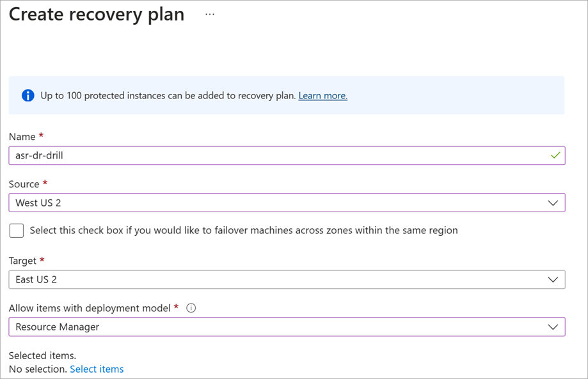The height and width of the screenshot is (379, 588).
Task: Click the protected instances information banner text
Action: tap(168, 96)
